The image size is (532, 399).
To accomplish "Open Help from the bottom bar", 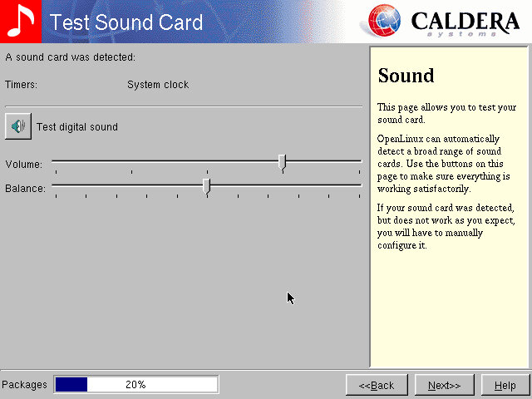I will coord(505,385).
